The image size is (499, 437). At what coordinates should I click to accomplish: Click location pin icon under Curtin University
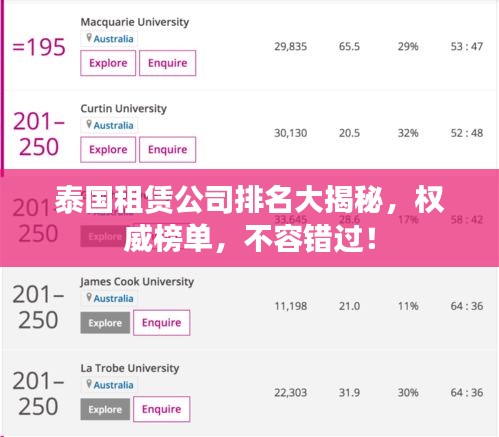click(x=89, y=124)
